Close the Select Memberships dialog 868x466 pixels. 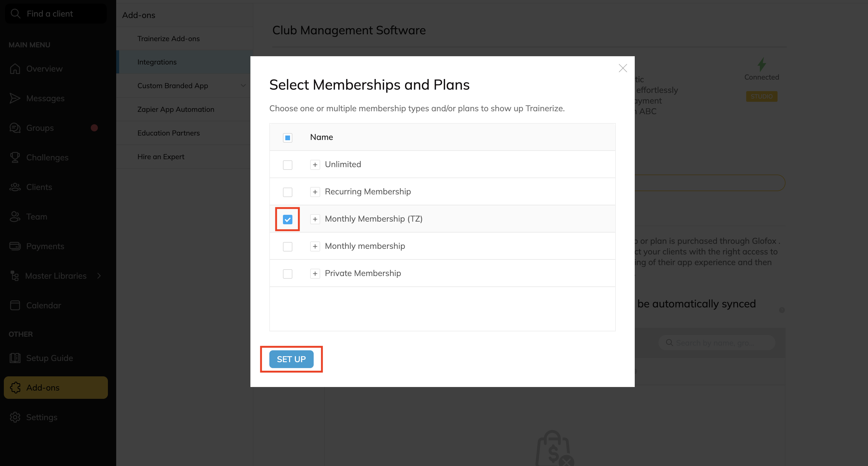click(x=623, y=68)
